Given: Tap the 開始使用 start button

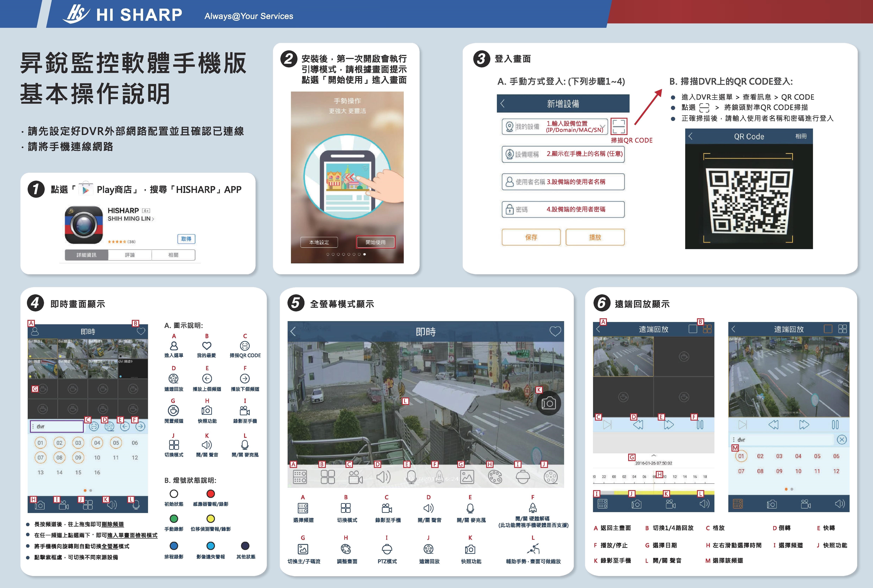Looking at the screenshot, I should click(x=376, y=242).
